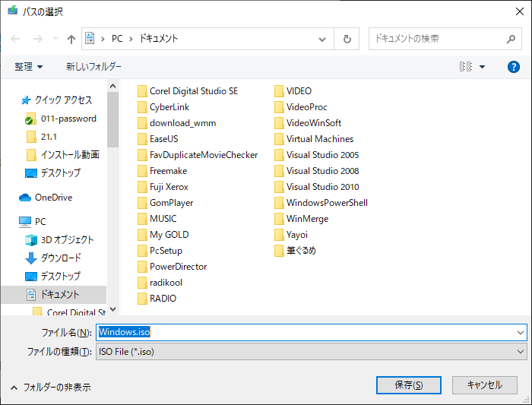Click PC in the address bar path
Viewport: 532px width, 405px height.
tap(117, 39)
